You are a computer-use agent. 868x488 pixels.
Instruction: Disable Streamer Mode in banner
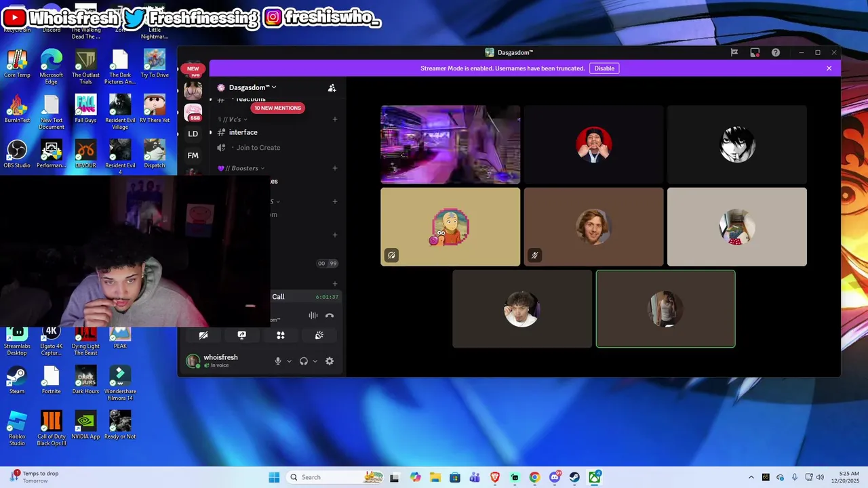click(x=604, y=68)
